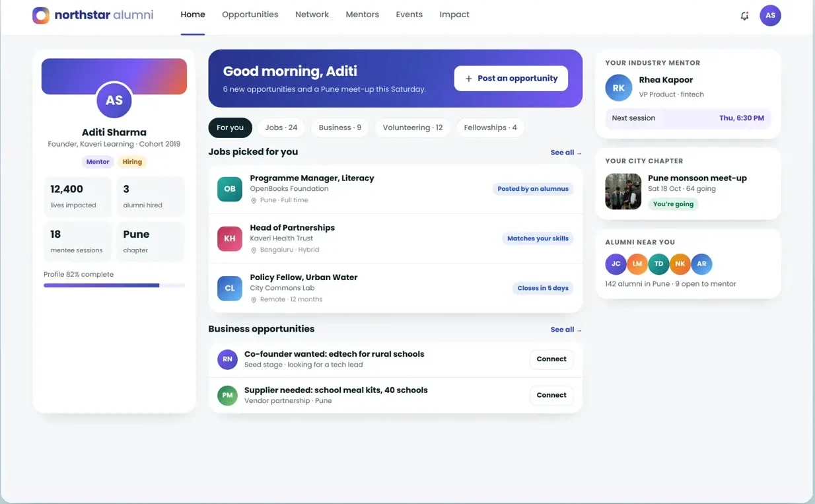Open the Pune monsoon meet-up photo

623,192
